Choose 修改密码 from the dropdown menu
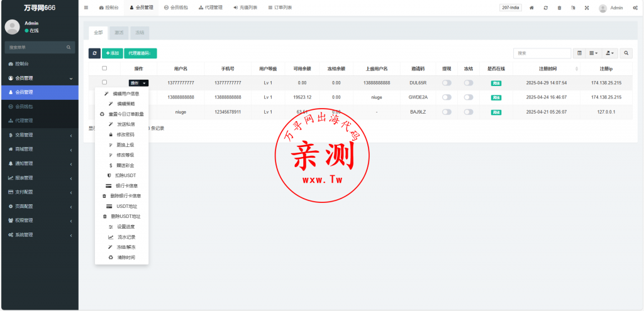 point(121,134)
